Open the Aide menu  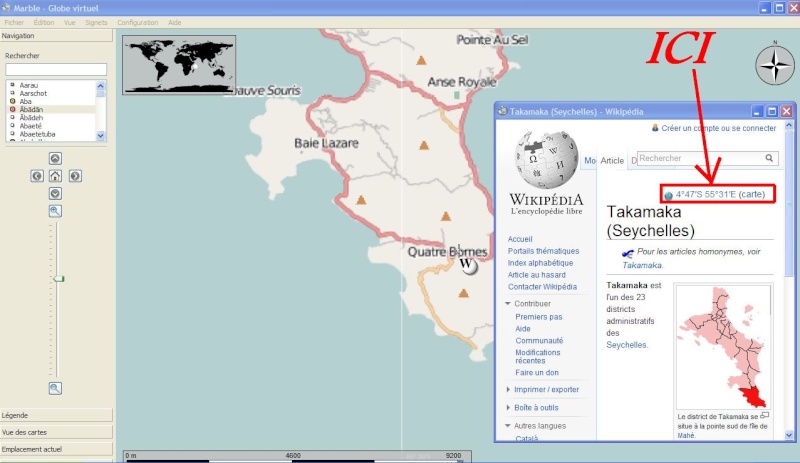[x=174, y=22]
